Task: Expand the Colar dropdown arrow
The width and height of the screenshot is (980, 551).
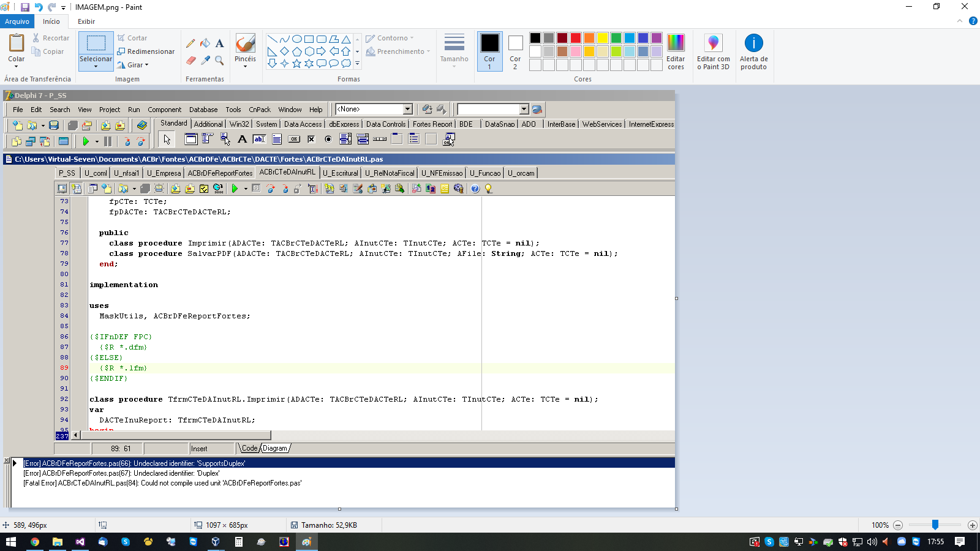Action: 17,66
